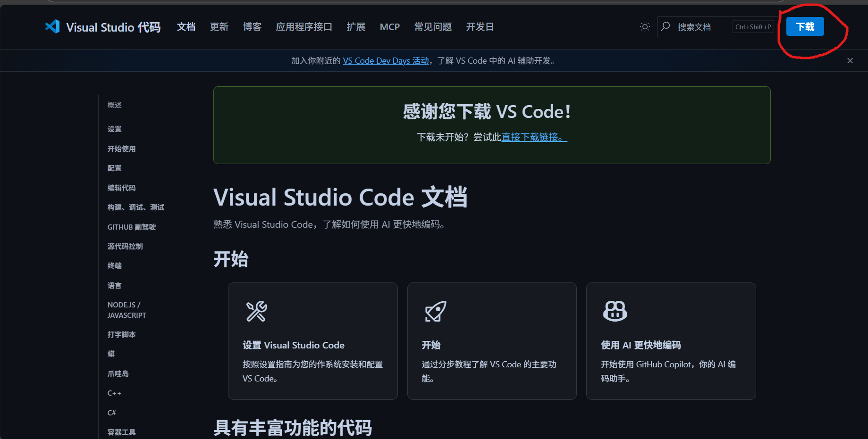
Task: Click the rocket icon in 开始 card
Action: coord(435,311)
